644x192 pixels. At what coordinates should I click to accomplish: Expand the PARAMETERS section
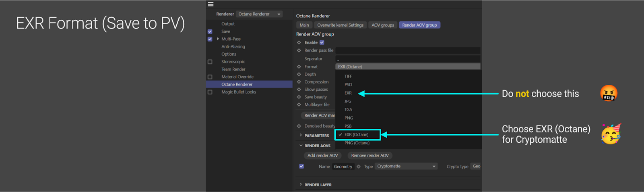301,136
